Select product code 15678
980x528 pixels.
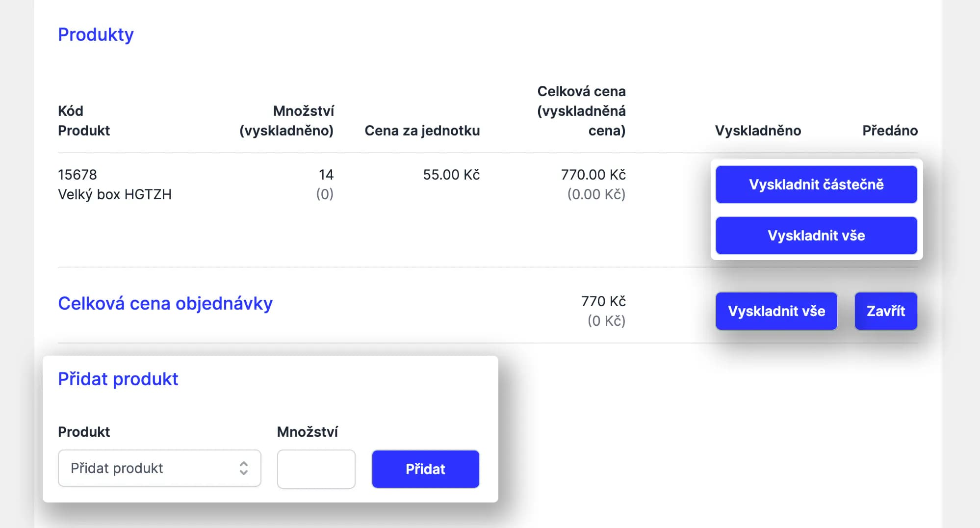click(77, 175)
